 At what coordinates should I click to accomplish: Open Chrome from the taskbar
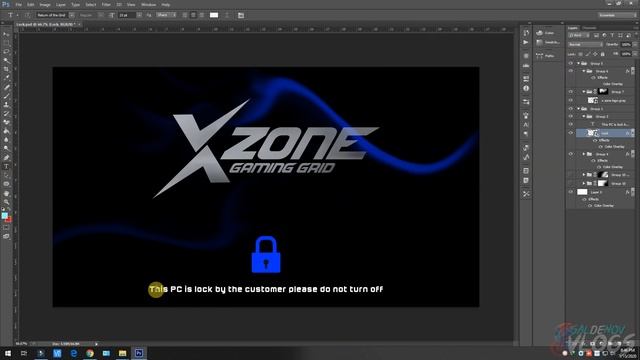point(90,353)
